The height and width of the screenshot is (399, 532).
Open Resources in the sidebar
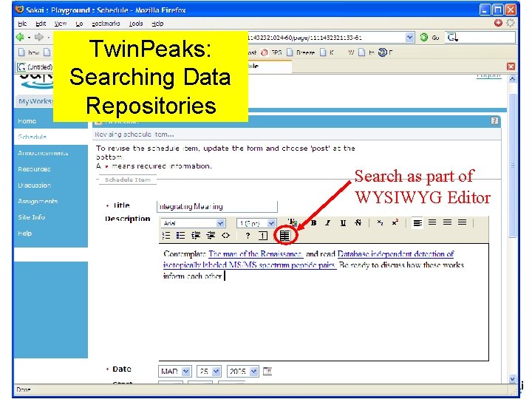coord(34,169)
